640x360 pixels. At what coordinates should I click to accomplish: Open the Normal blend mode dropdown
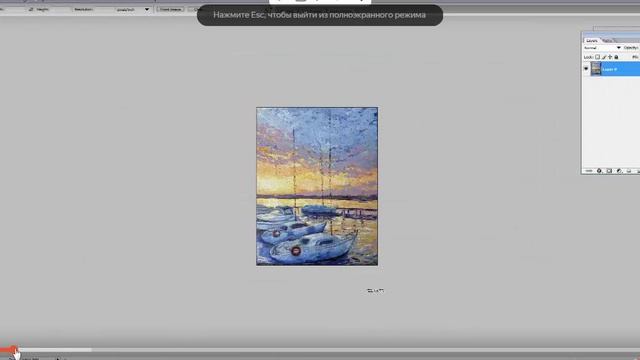pyautogui.click(x=602, y=48)
